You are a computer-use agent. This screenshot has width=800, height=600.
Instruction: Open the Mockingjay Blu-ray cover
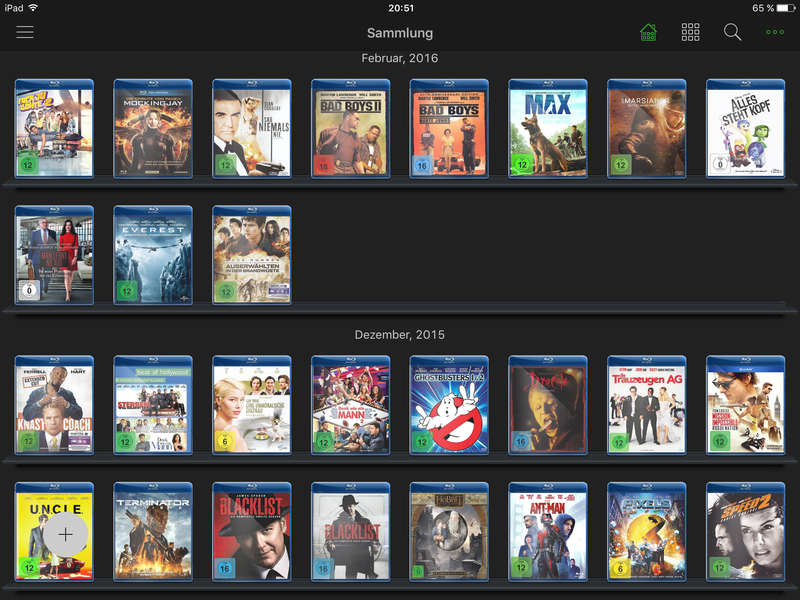click(153, 129)
